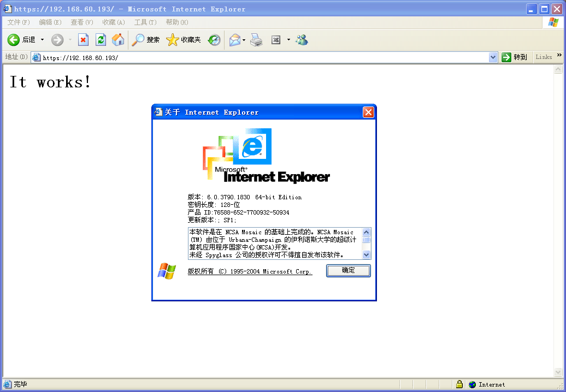
Task: Expand the Mail dropdown arrow
Action: (244, 40)
